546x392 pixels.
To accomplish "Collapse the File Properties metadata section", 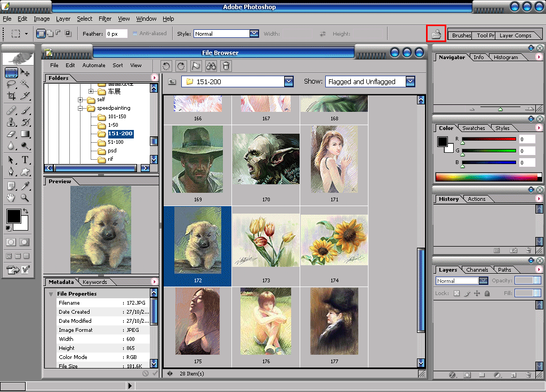I will tap(51, 294).
